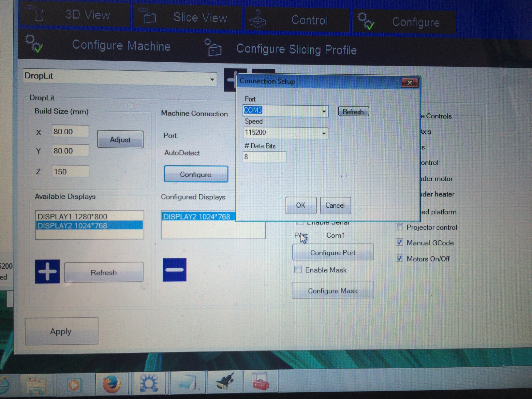
Task: Toggle the Projector control checkbox
Action: click(399, 227)
